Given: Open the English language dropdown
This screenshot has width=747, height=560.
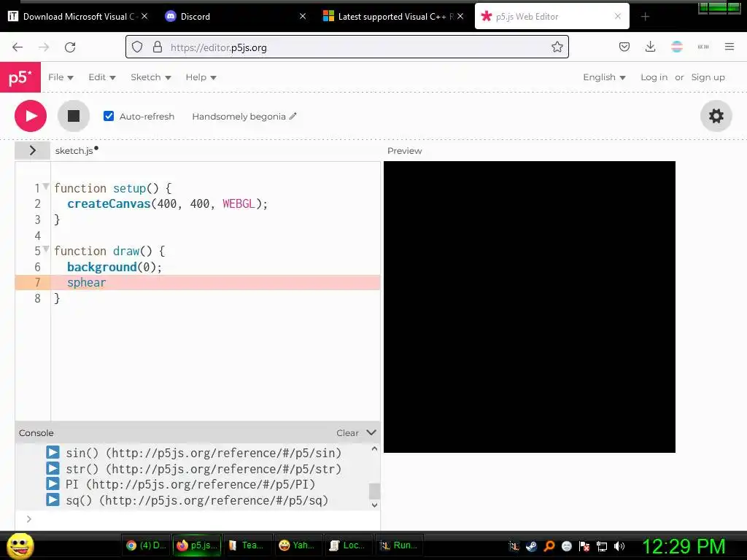Looking at the screenshot, I should [604, 77].
